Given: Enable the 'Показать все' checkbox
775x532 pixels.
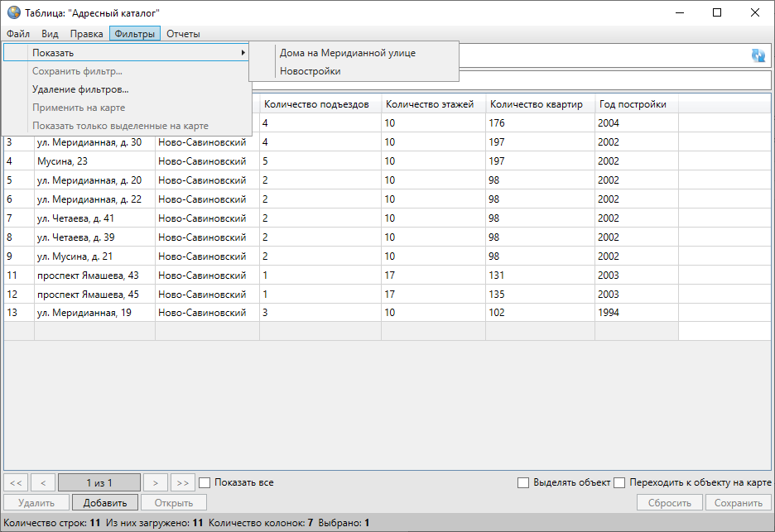Looking at the screenshot, I should [205, 482].
